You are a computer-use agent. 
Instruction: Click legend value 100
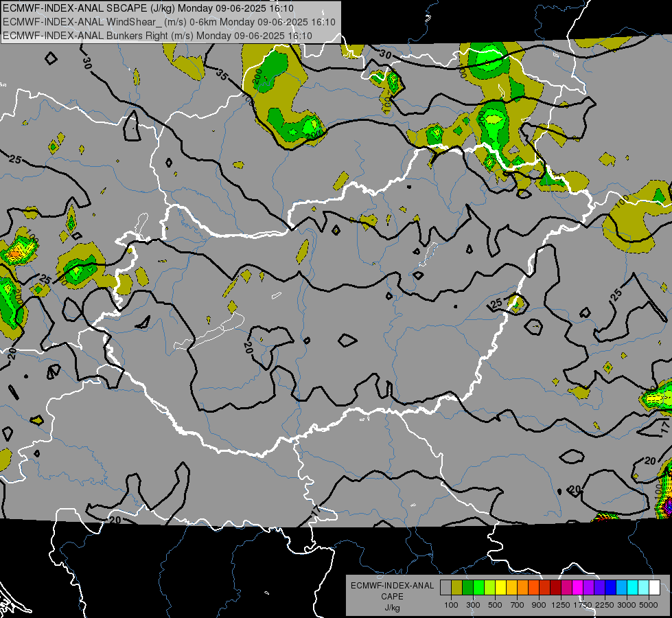[451, 605]
